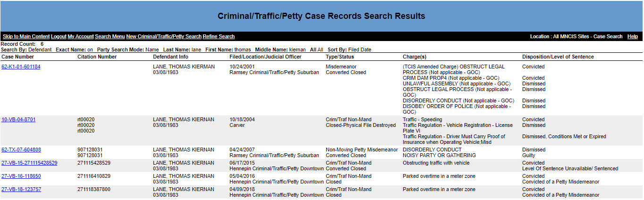644x200 pixels.
Task: Open My Account page
Action: [81, 36]
